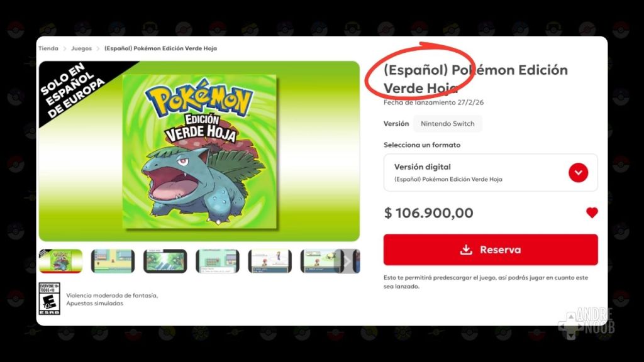Image resolution: width=644 pixels, height=362 pixels.
Task: Select the fourth gameplay screenshot thumbnail
Action: (218, 261)
